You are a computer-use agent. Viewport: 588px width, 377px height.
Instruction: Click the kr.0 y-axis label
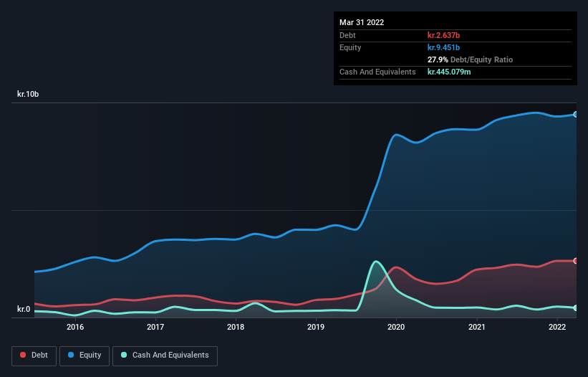coord(23,309)
